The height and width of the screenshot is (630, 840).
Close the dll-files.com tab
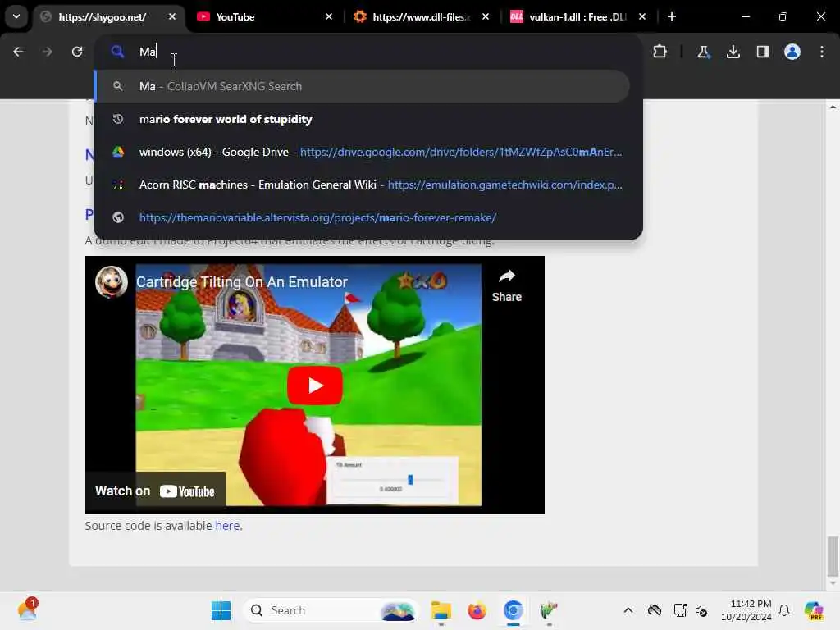coord(486,16)
